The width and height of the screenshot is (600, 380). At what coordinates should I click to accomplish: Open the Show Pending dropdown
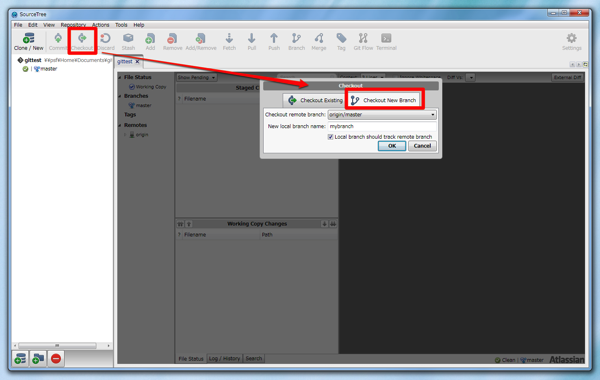pos(197,77)
